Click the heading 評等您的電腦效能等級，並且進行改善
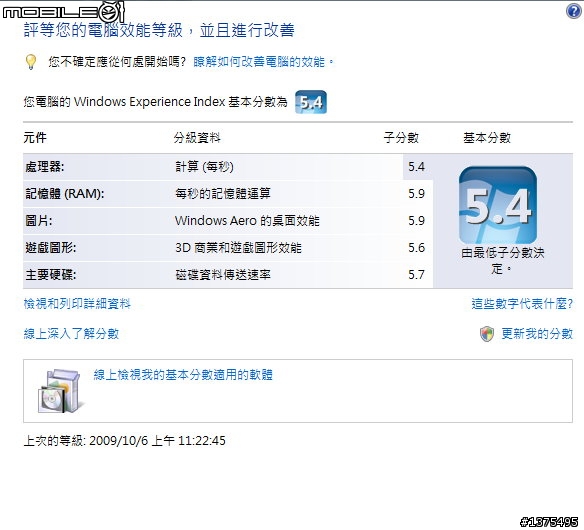 click(x=159, y=30)
